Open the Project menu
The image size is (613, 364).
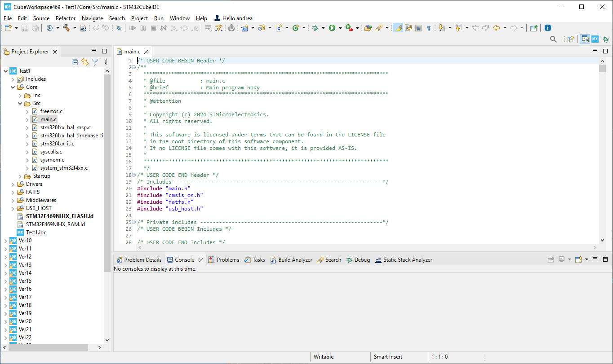click(x=139, y=18)
